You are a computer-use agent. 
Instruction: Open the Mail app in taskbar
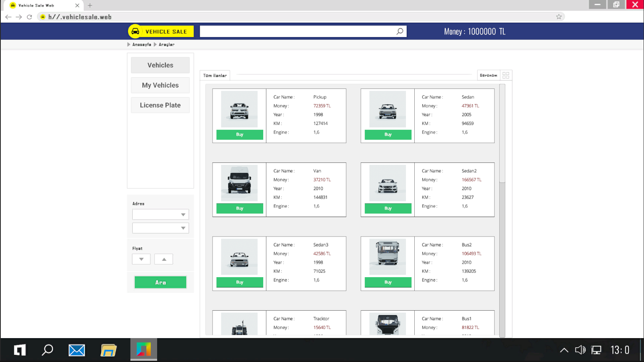coord(77,350)
